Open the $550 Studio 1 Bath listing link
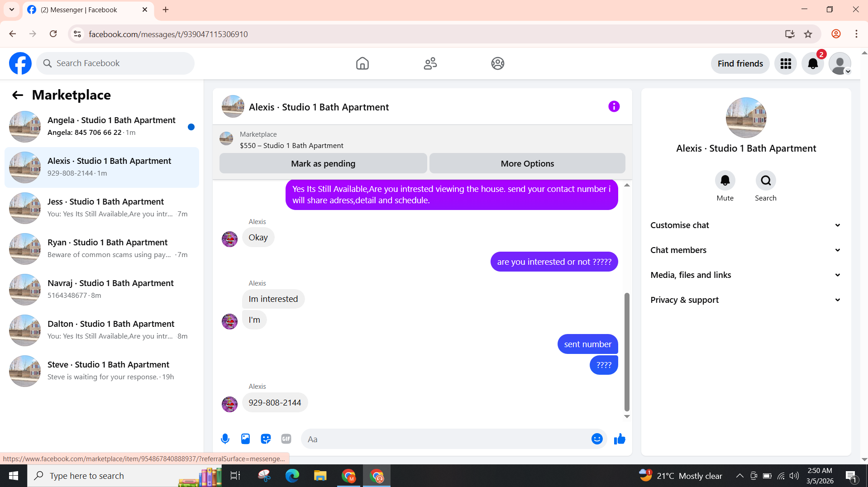868x487 pixels. pyautogui.click(x=291, y=145)
